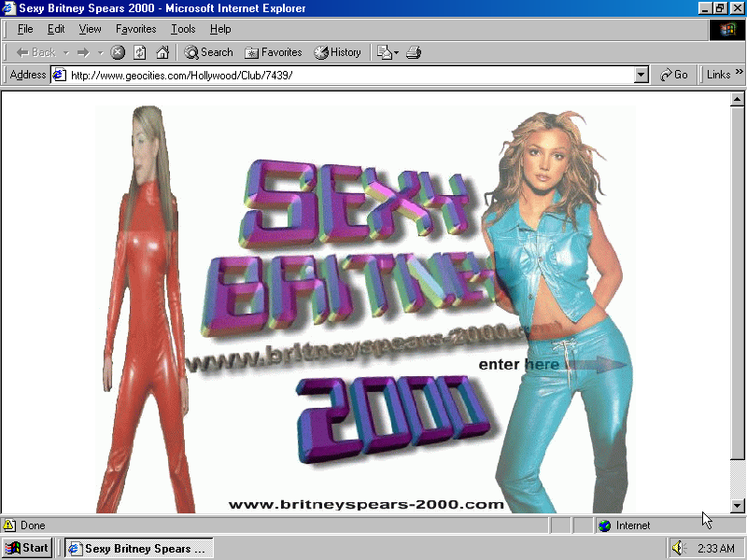Click the scroll down arrow

point(737,506)
